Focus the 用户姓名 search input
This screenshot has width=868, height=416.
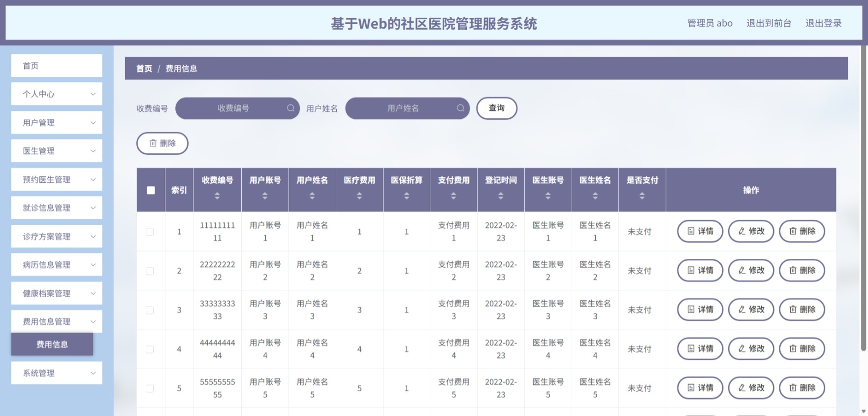point(407,108)
